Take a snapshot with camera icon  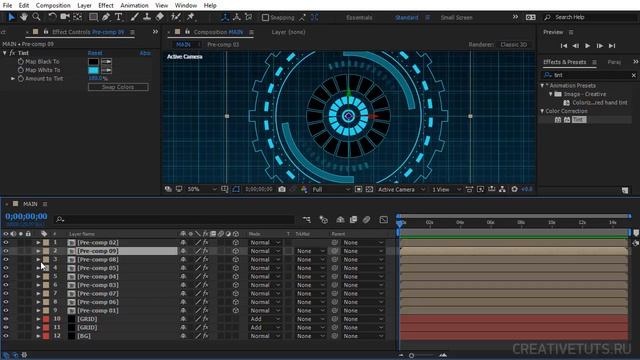tap(282, 189)
